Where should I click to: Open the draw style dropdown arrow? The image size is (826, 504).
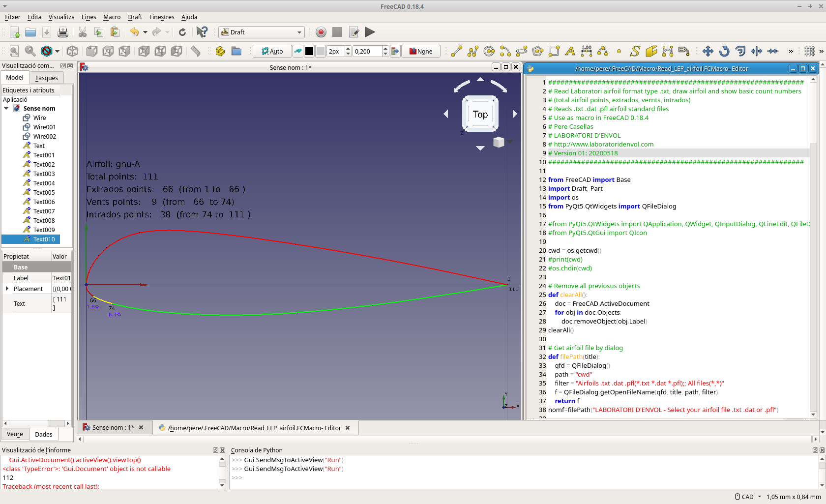click(57, 51)
